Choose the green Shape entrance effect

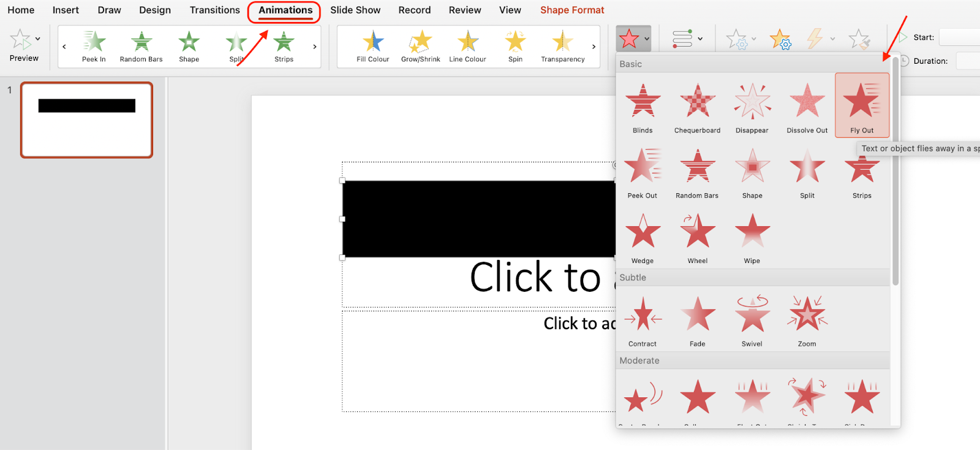(189, 47)
